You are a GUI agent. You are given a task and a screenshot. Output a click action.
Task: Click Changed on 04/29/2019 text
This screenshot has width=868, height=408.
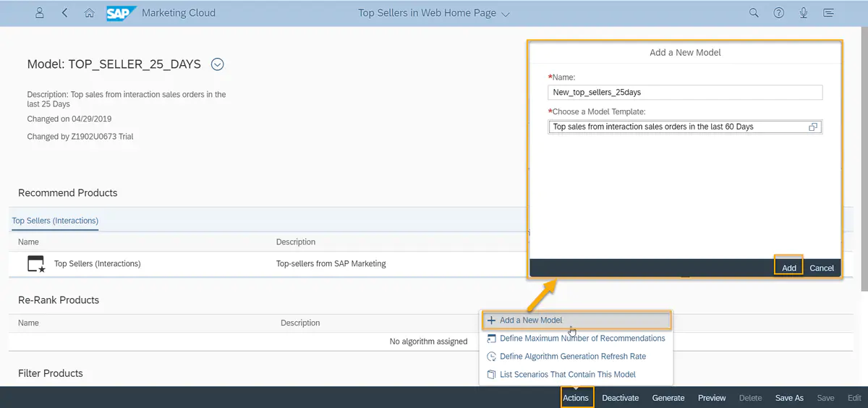[69, 119]
